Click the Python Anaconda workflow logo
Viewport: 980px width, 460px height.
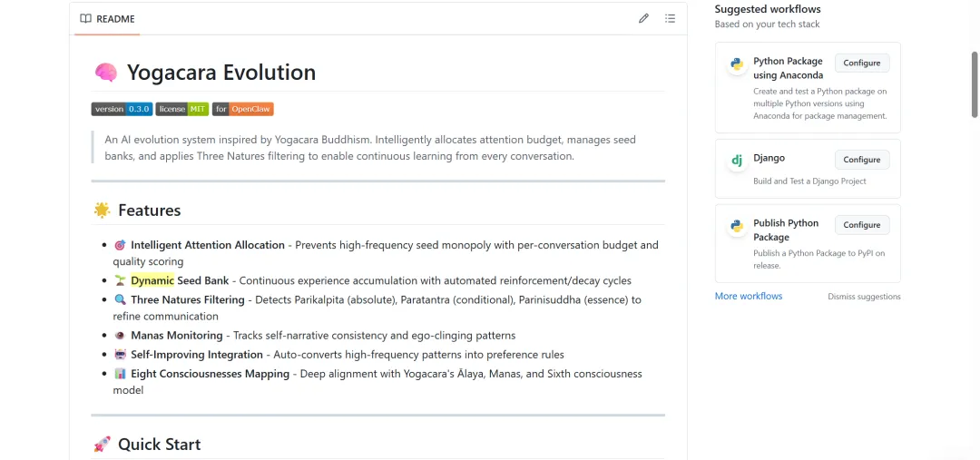[738, 64]
